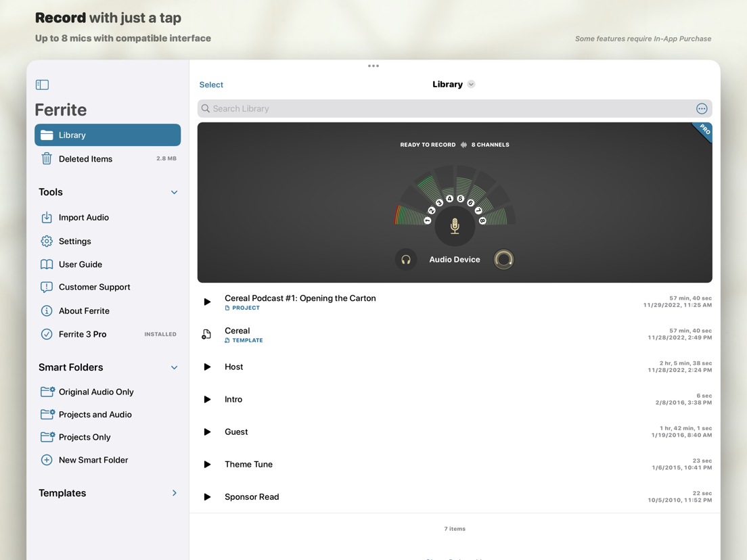Open Cereal Podcast #1 project title
The image size is (747, 560).
tap(300, 298)
